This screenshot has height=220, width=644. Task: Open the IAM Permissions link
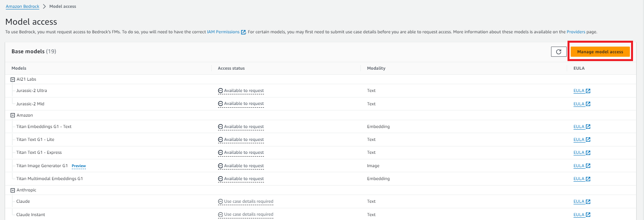(226, 32)
